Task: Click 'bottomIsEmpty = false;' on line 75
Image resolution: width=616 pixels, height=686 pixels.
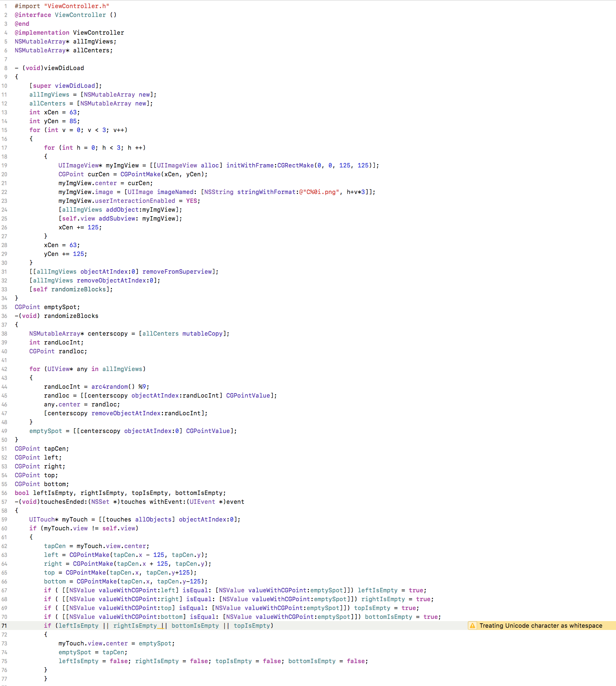Action: [328, 661]
